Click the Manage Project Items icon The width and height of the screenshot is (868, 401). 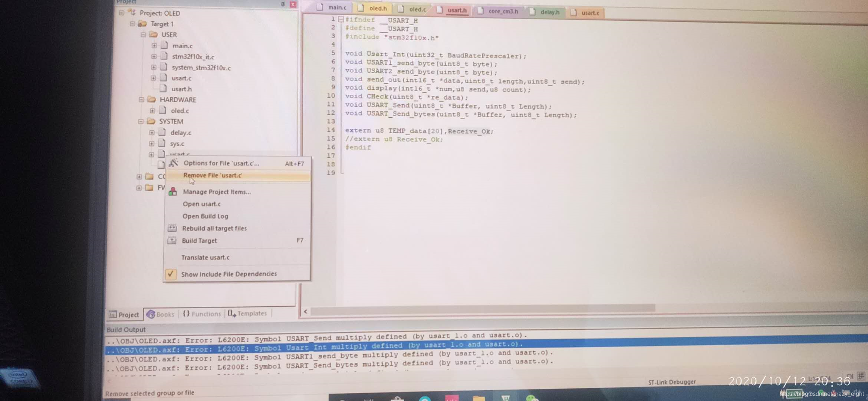[172, 192]
